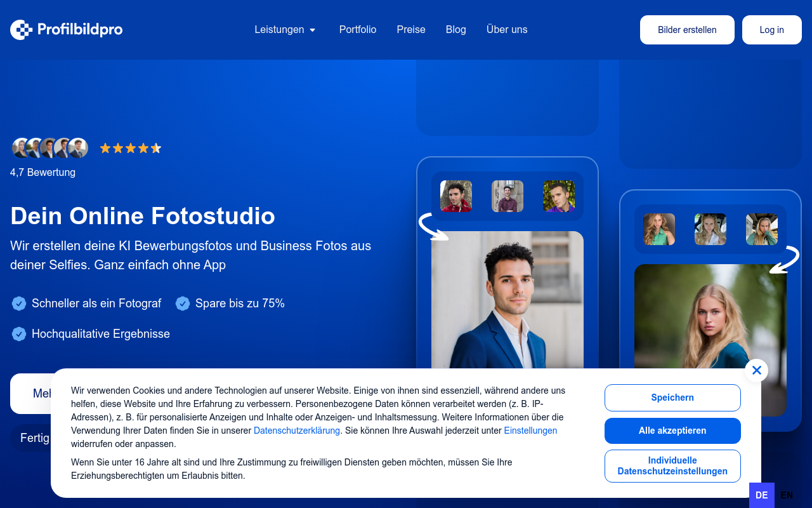Click the checkmark next to Spare bis zu 75%
812x508 pixels.
coord(183,304)
